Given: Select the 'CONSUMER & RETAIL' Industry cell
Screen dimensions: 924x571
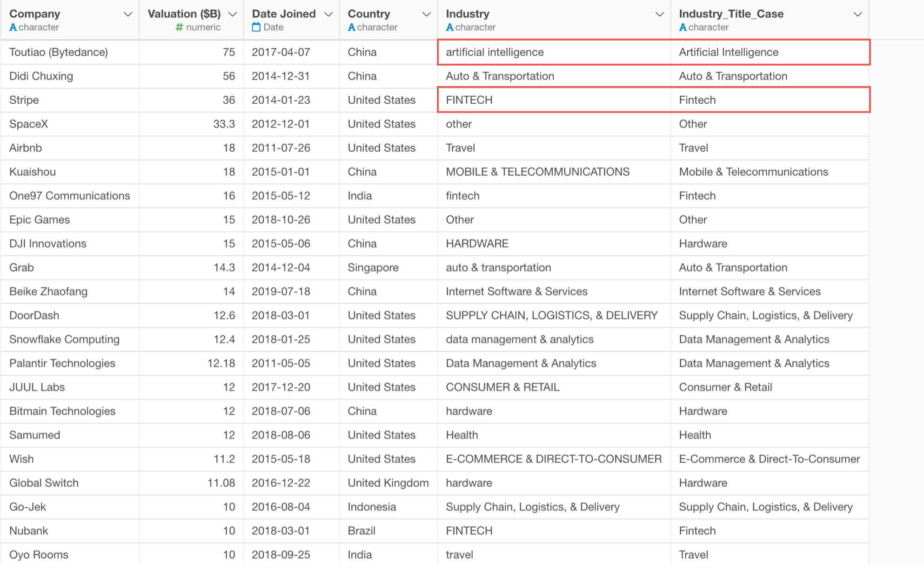Looking at the screenshot, I should [x=554, y=387].
